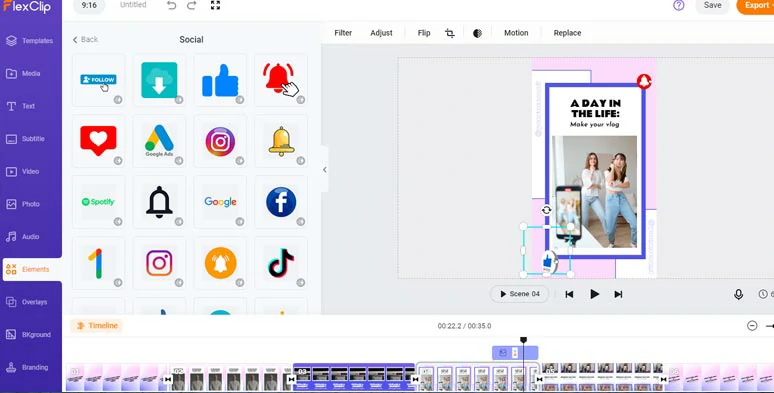Collapse the elements panel arrow
Screen dimensions: 774x393
point(324,169)
